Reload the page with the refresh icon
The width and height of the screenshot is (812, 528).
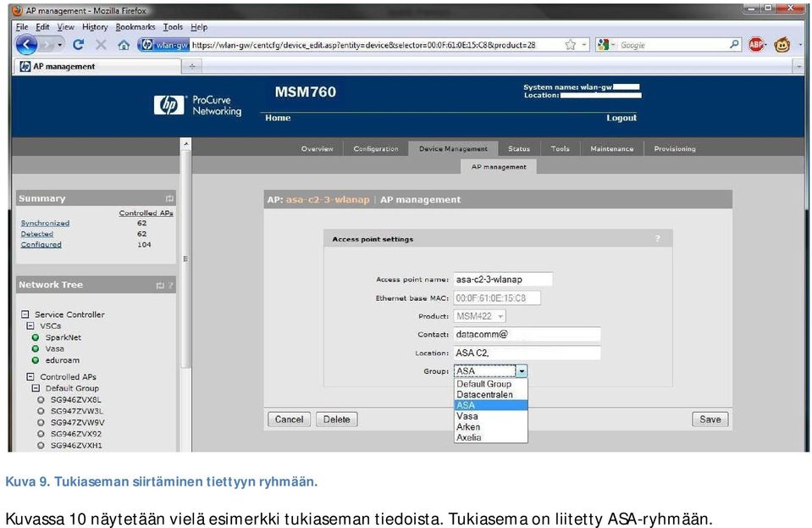click(78, 45)
